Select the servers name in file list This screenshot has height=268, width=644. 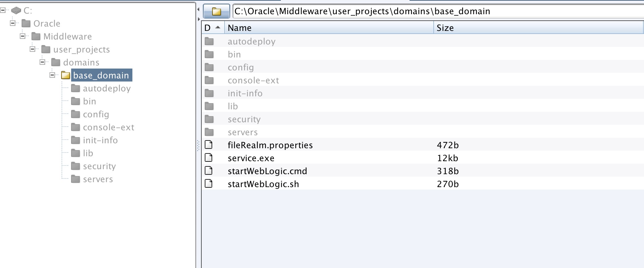click(243, 132)
